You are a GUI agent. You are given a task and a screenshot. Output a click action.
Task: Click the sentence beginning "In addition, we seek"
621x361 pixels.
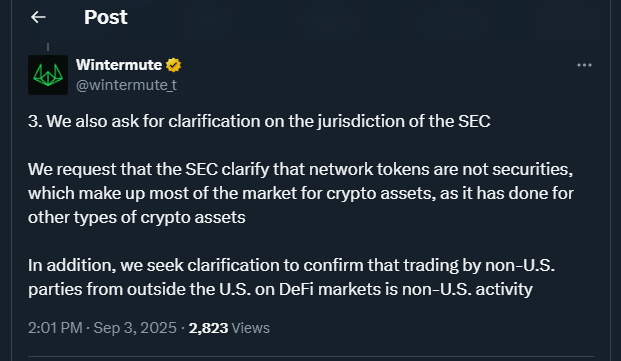[291, 277]
